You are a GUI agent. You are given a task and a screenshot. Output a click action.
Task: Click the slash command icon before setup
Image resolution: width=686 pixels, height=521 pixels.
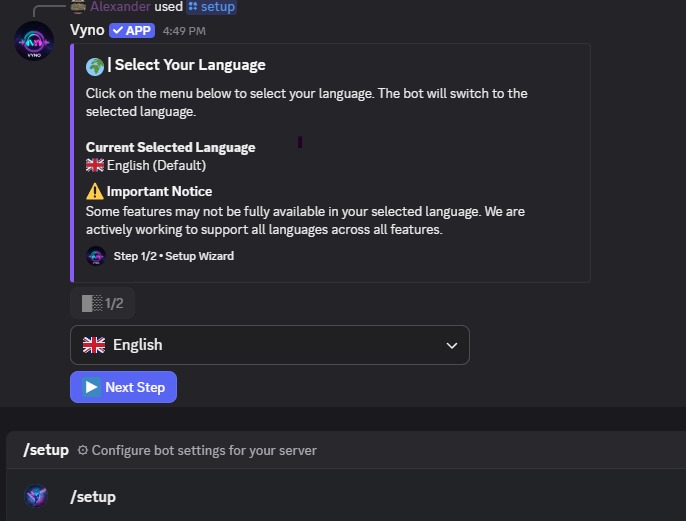pyautogui.click(x=193, y=7)
